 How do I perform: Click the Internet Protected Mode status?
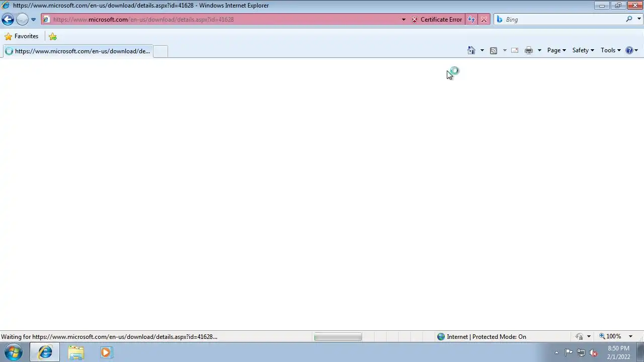[x=481, y=337]
